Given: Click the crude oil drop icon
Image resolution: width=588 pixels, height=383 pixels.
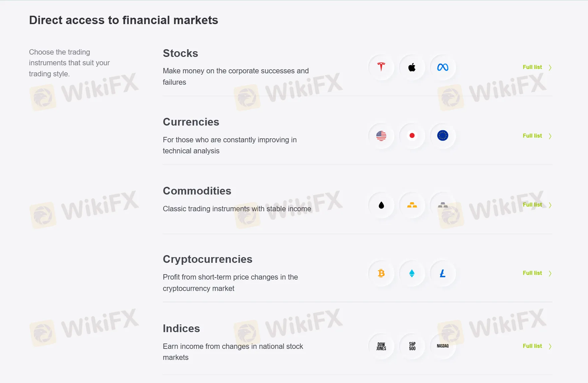Looking at the screenshot, I should click(381, 205).
